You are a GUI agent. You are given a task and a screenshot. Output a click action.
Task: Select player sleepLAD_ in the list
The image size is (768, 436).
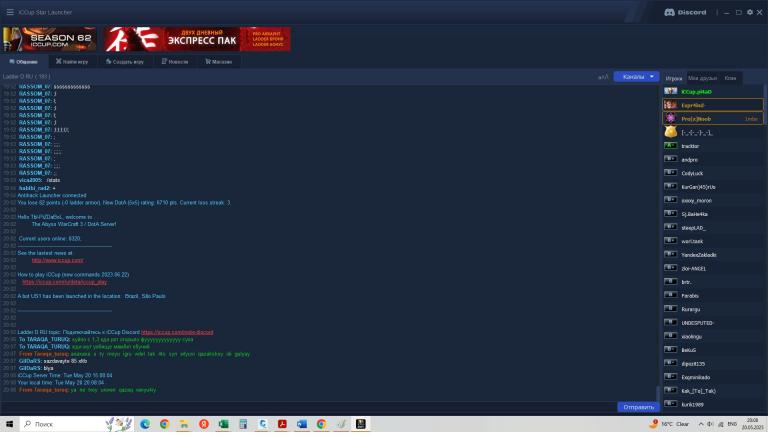point(713,228)
